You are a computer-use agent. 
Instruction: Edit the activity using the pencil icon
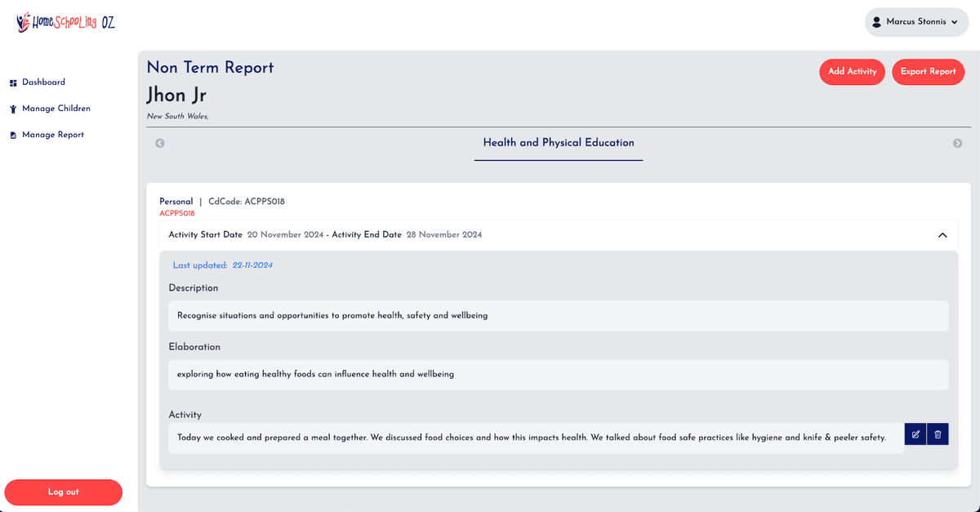(915, 434)
